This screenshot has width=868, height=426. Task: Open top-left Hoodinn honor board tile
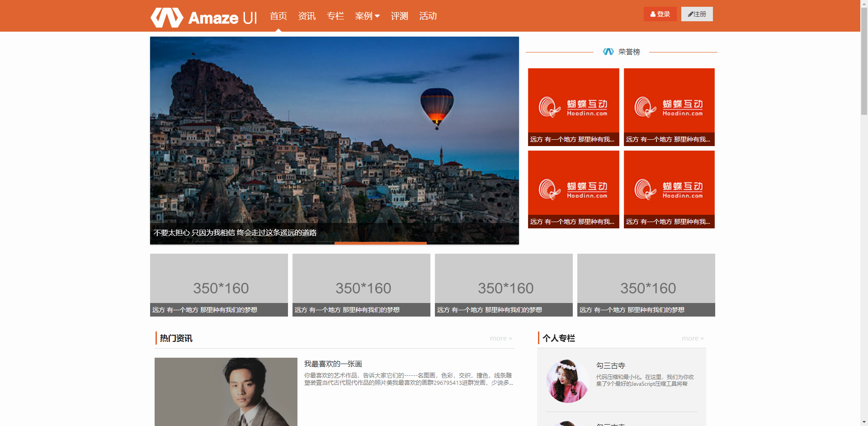click(573, 107)
